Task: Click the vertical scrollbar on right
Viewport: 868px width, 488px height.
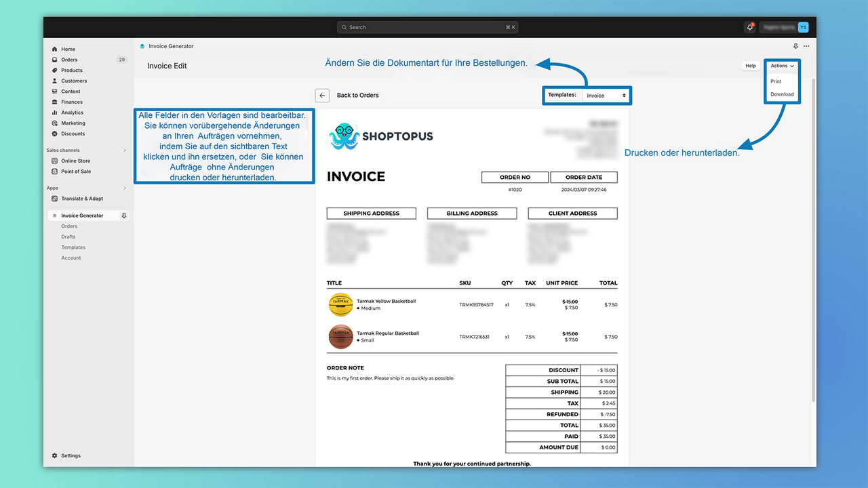Action: click(x=812, y=241)
